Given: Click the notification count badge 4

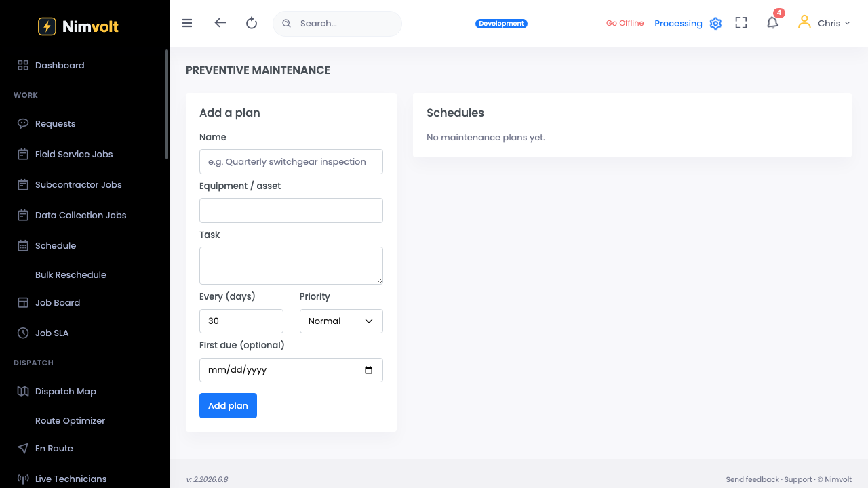Looking at the screenshot, I should tap(779, 13).
